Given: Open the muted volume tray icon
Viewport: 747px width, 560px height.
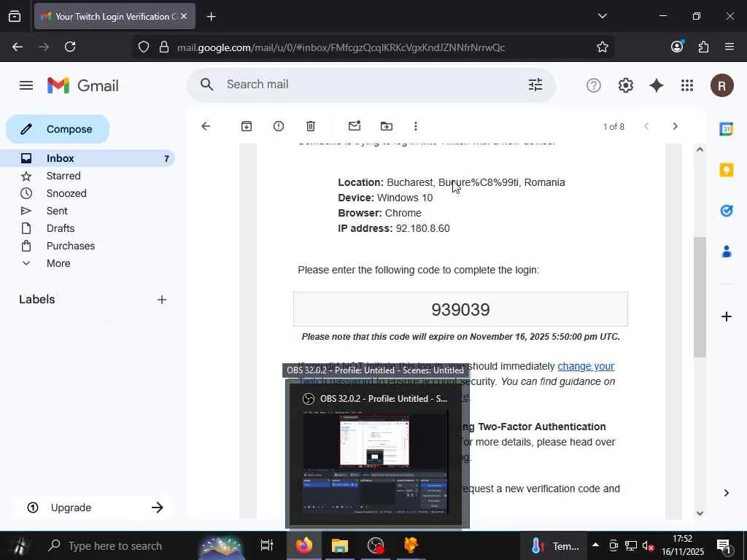Looking at the screenshot, I should pyautogui.click(x=648, y=545).
